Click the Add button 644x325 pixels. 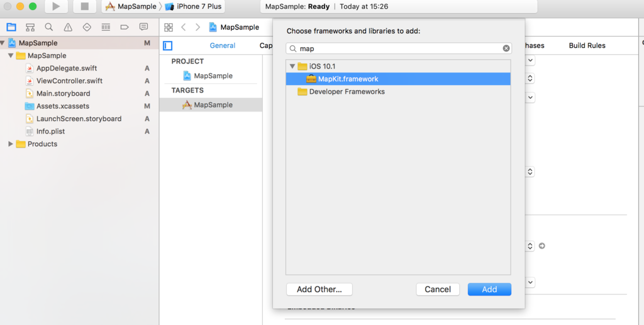(489, 289)
